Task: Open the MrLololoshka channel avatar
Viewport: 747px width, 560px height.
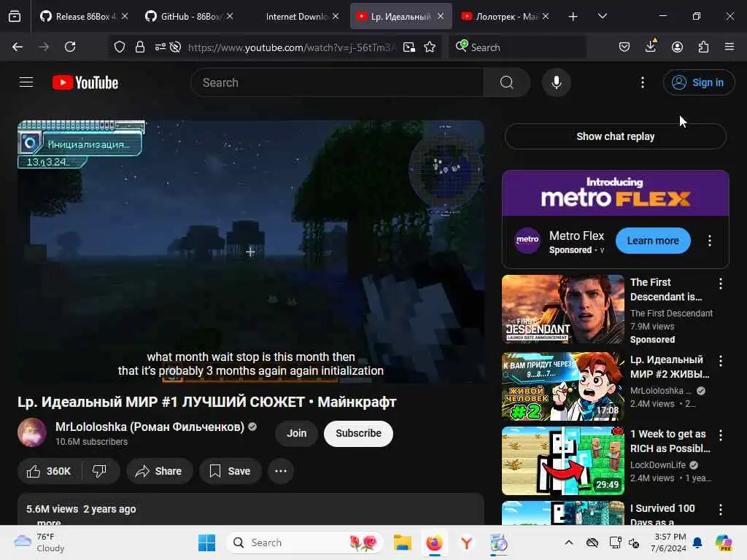Action: 32,432
